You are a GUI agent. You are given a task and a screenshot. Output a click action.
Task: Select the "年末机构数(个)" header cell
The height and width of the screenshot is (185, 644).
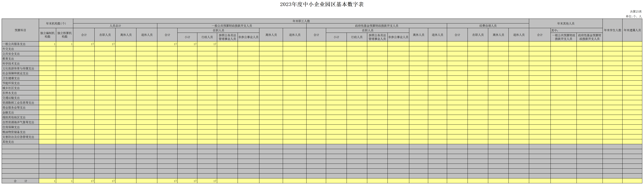56,23
